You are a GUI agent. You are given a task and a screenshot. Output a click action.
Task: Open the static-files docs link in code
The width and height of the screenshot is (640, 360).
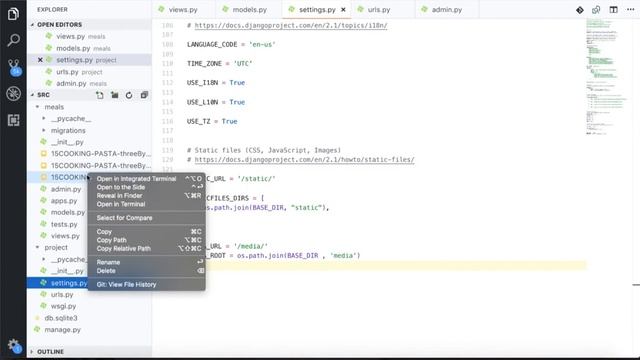(304, 160)
